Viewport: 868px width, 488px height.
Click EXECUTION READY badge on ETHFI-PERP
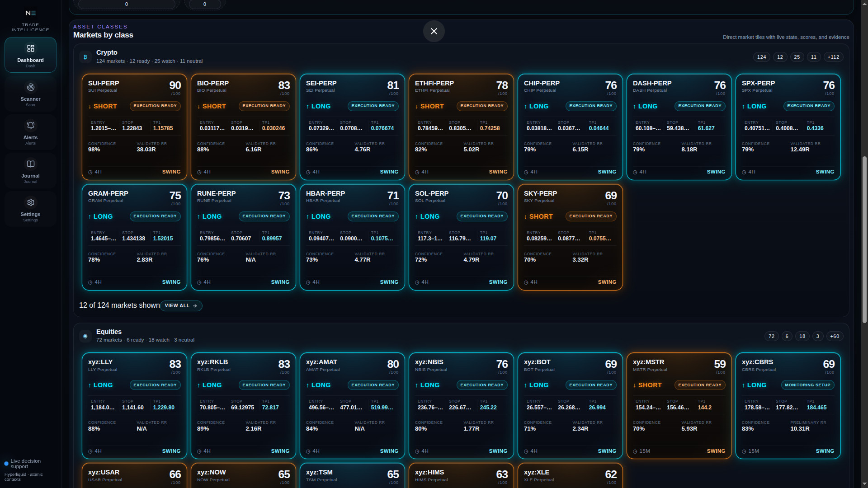(482, 106)
